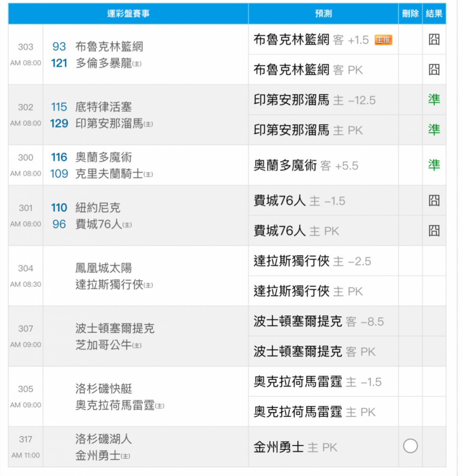Click game number 307
The image size is (463, 476).
[x=26, y=328]
